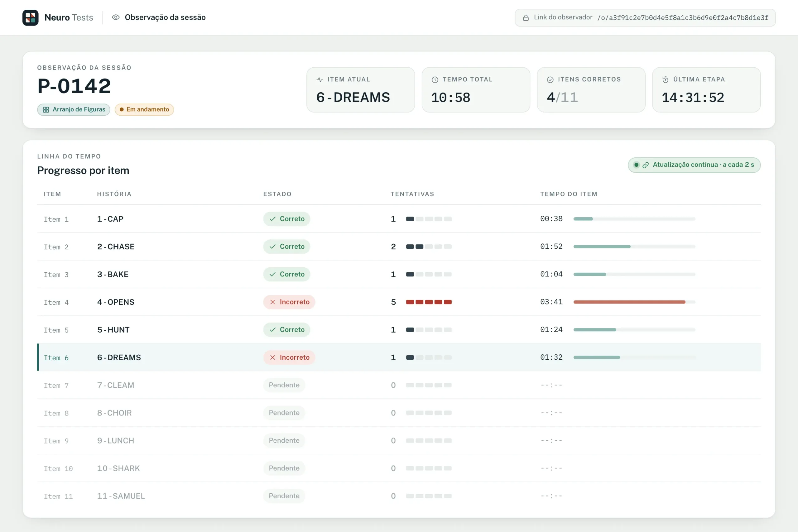Click the Neuro Tests brand name
This screenshot has height=532, width=798.
click(69, 17)
